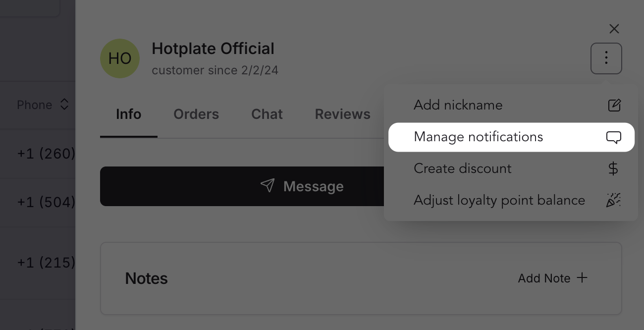Select Manage notifications option
The image size is (644, 330).
click(478, 137)
